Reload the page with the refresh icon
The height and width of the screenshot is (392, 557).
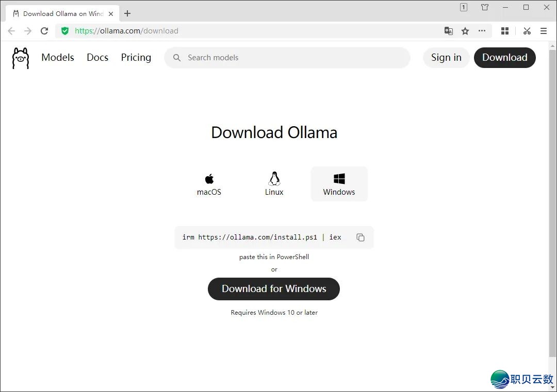point(44,31)
